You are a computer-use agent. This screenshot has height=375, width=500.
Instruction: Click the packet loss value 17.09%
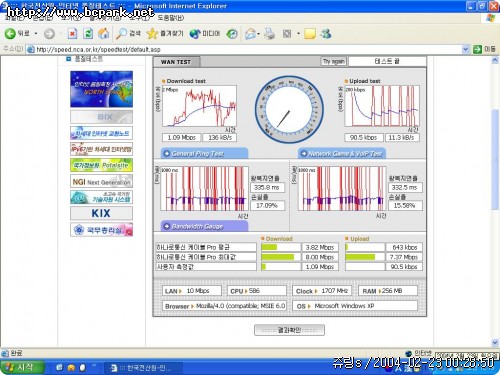point(267,205)
